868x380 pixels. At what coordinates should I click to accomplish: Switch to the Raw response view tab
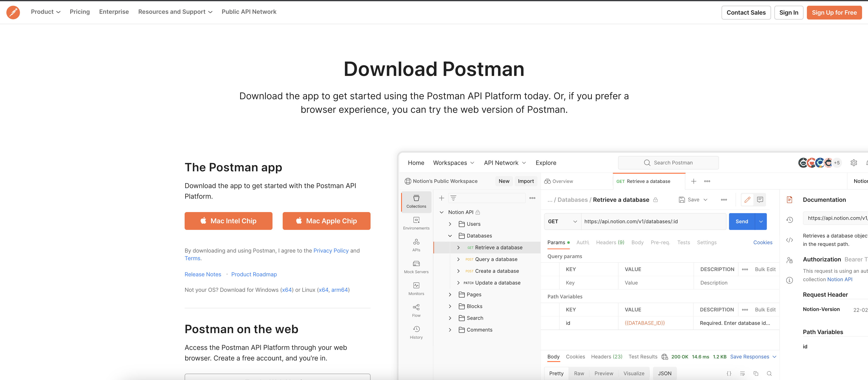tap(579, 374)
